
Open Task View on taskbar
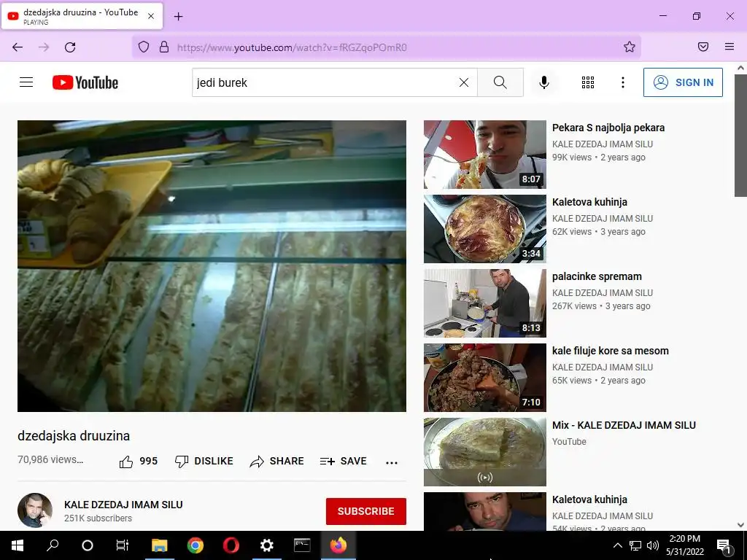[x=123, y=545]
